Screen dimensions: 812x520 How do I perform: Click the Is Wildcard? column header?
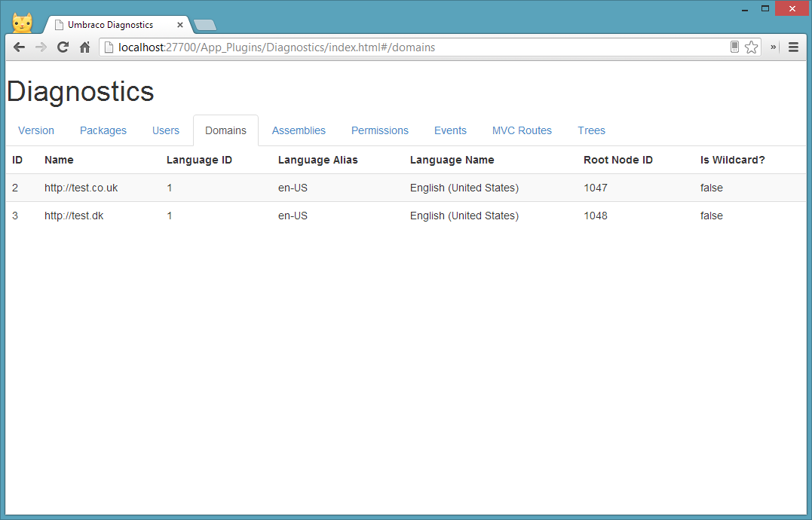point(733,160)
